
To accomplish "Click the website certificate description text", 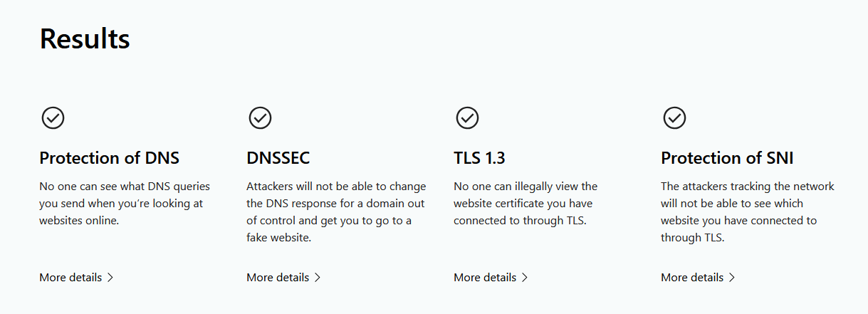I will [x=525, y=204].
